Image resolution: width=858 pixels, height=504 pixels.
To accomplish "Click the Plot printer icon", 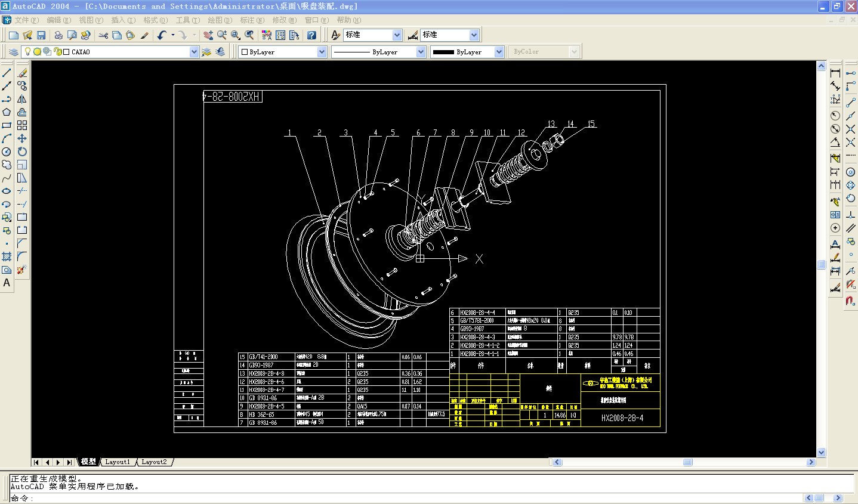I will tap(58, 35).
